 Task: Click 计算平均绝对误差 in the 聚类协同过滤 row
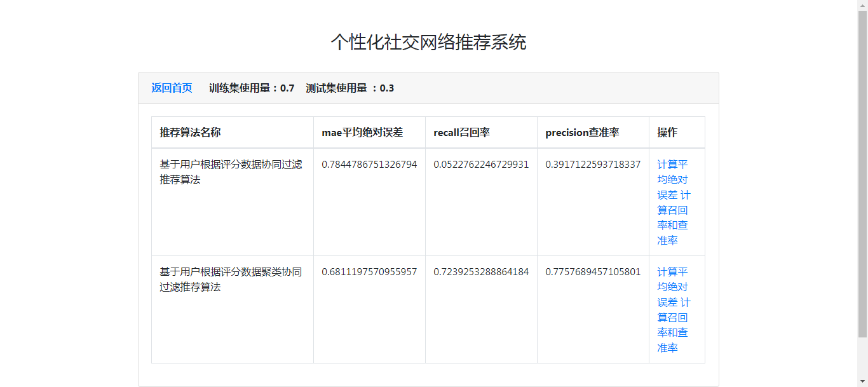coord(672,287)
